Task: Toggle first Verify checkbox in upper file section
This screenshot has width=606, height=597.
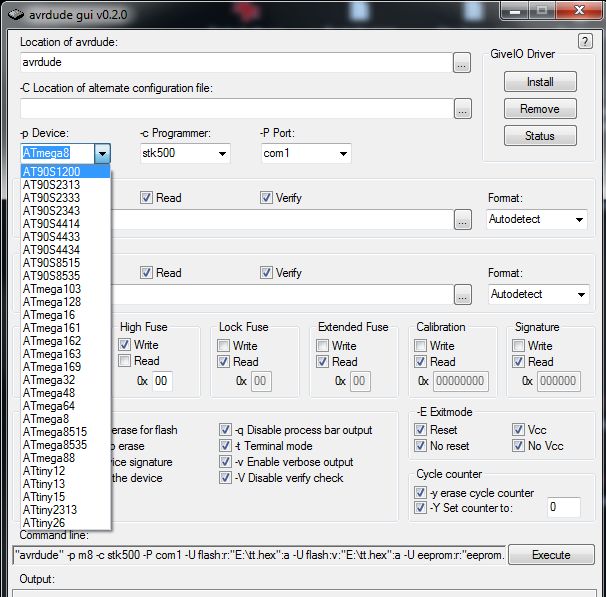Action: [x=266, y=197]
